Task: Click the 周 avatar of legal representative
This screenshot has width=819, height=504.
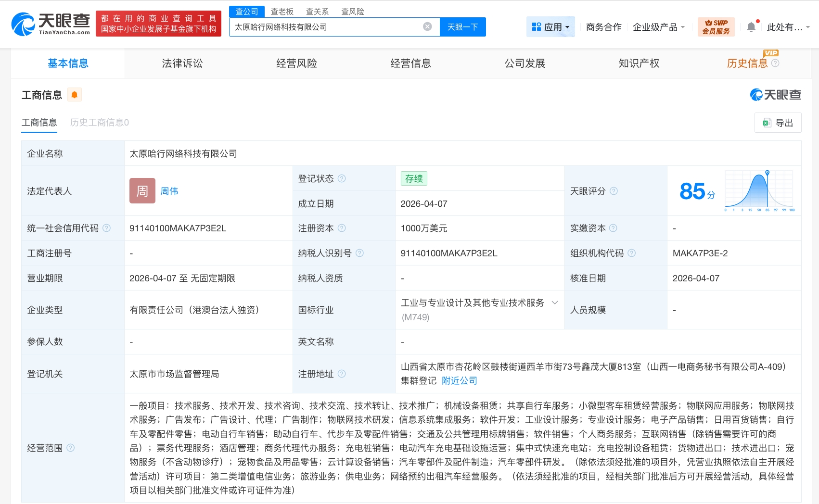Action: pyautogui.click(x=142, y=191)
